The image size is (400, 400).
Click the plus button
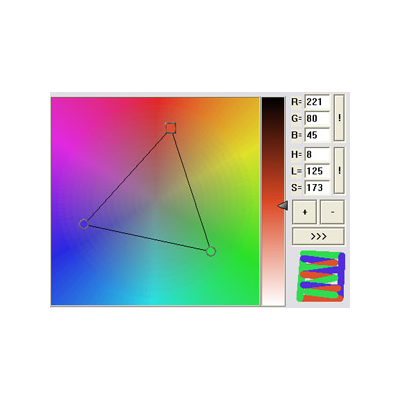coord(304,212)
